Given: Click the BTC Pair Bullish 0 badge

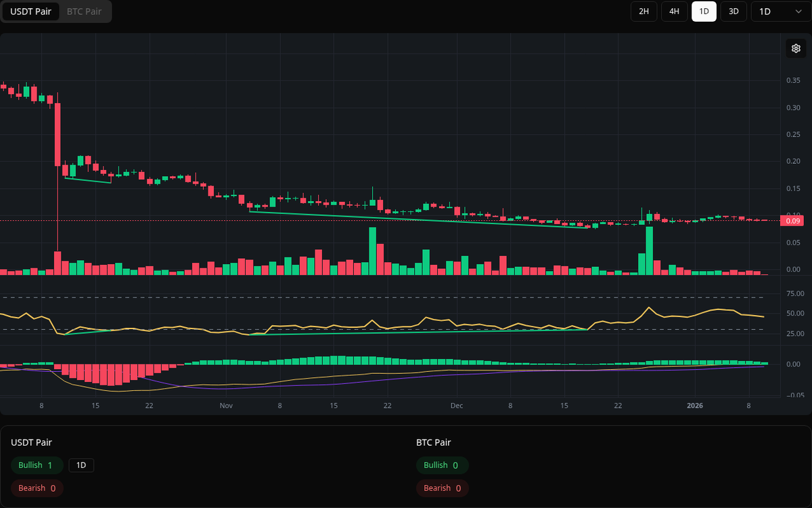Looking at the screenshot, I should click(443, 465).
